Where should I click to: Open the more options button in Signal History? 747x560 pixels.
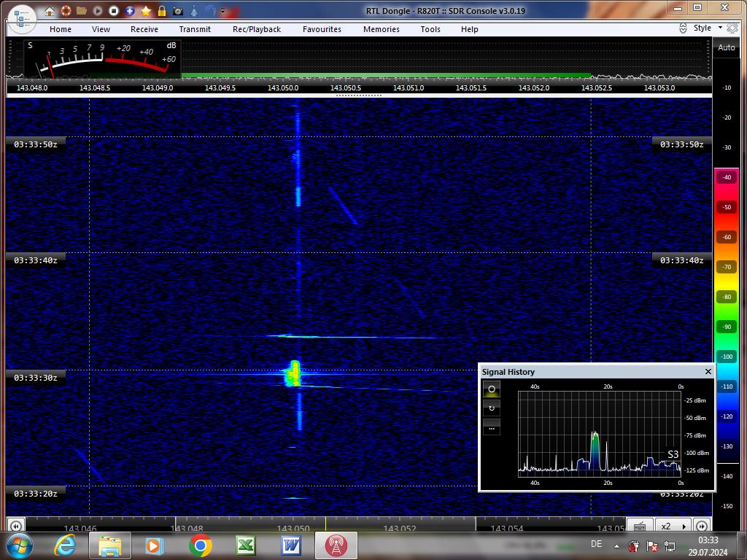point(492,427)
